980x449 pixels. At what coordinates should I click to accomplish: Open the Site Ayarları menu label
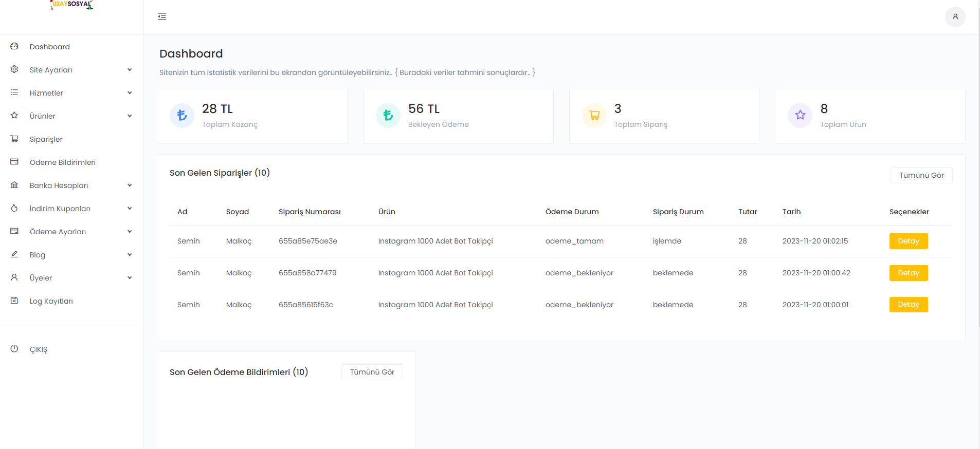tap(51, 70)
